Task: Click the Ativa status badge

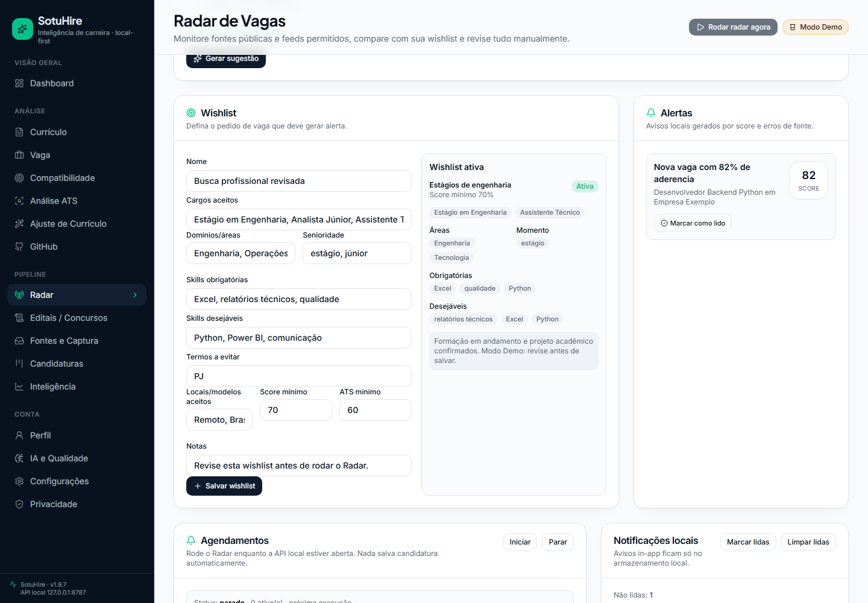Action: 585,186
